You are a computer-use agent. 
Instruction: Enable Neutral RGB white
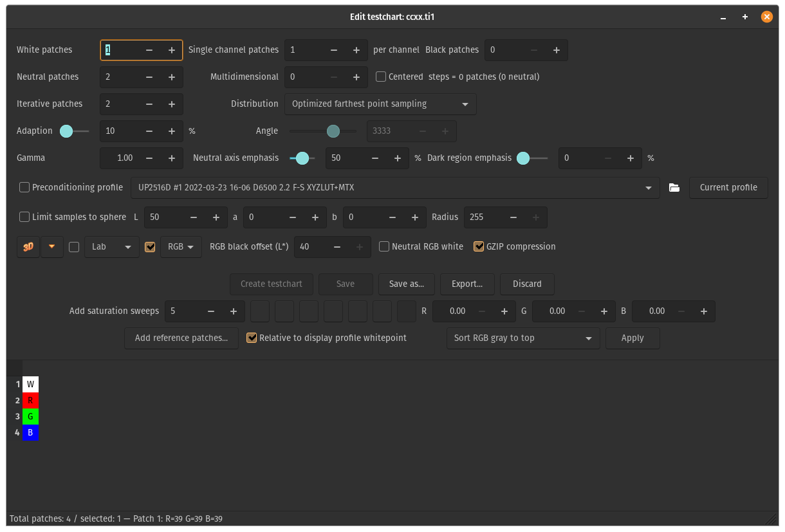(383, 246)
